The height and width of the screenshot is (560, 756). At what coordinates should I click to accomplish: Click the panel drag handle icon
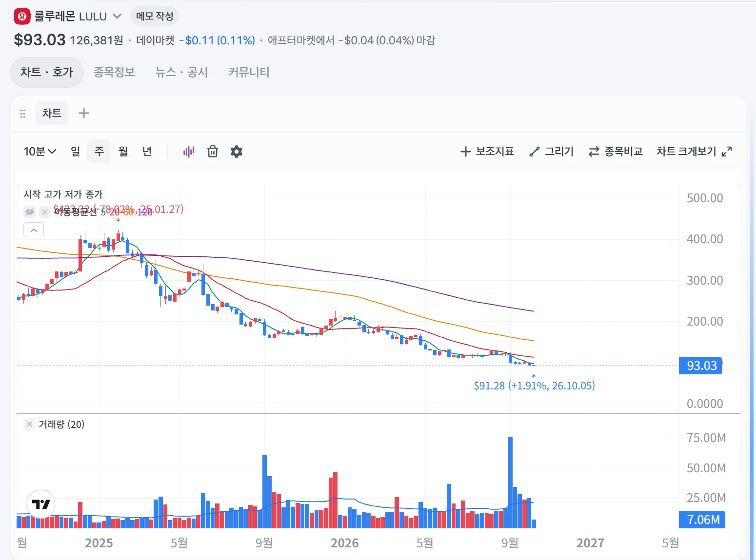coord(22,114)
